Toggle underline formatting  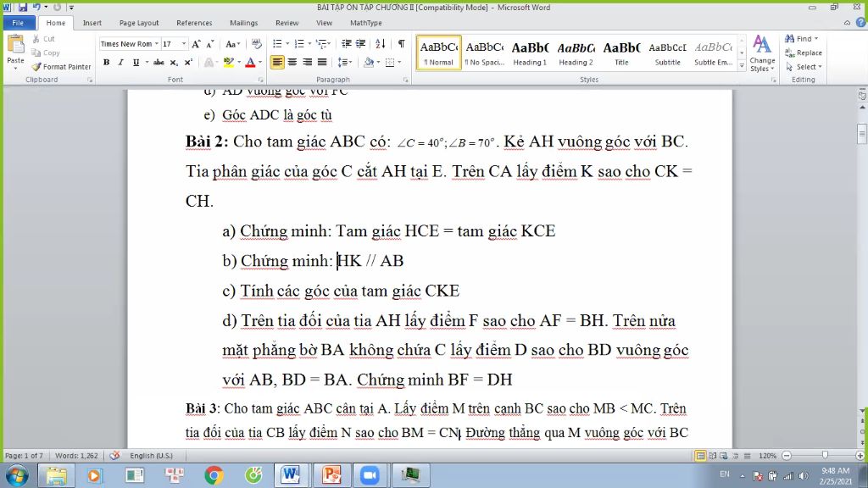click(136, 63)
